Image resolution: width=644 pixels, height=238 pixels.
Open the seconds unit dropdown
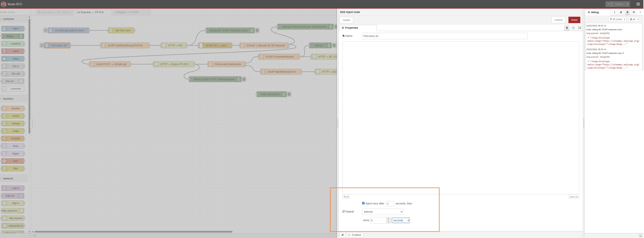[x=400, y=220]
